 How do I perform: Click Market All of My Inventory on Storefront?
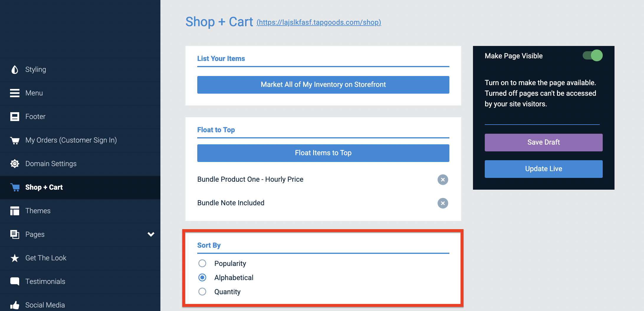point(323,85)
